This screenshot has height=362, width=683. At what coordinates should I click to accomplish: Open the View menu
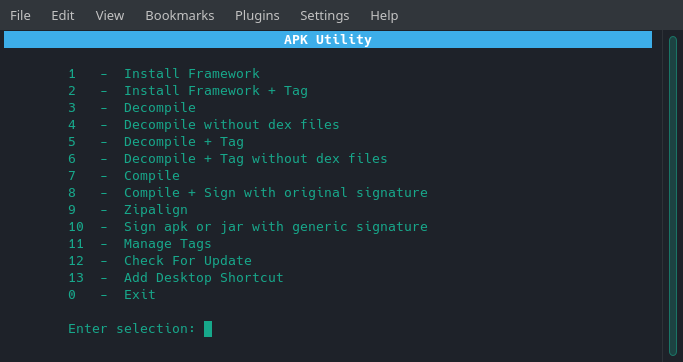tap(110, 15)
